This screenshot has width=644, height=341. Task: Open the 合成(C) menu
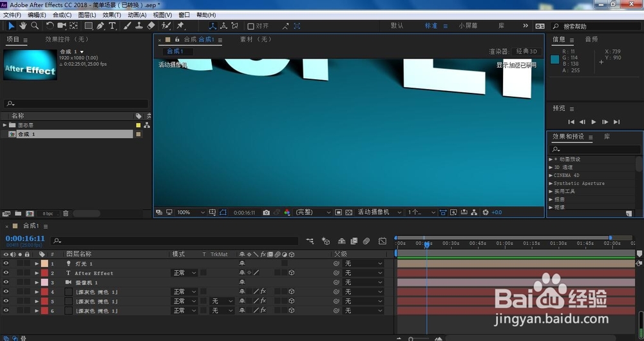click(x=62, y=15)
